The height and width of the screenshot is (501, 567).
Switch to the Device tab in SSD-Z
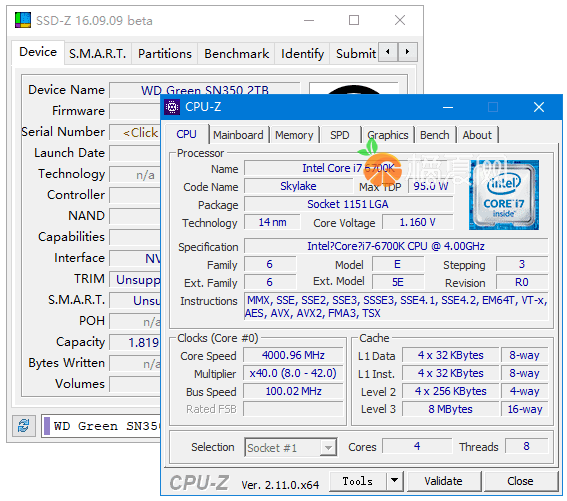click(38, 52)
